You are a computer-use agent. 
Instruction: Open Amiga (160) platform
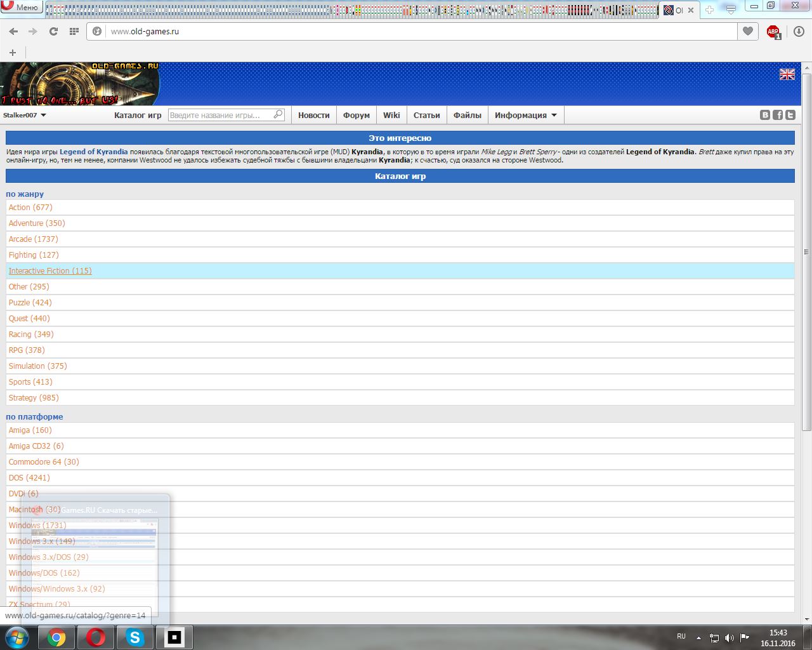pyautogui.click(x=30, y=430)
